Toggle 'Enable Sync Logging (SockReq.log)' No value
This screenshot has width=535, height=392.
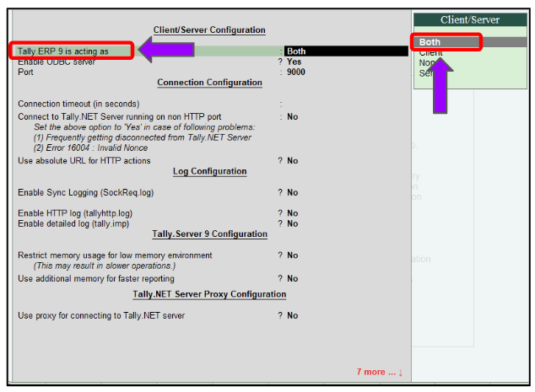pyautogui.click(x=293, y=192)
